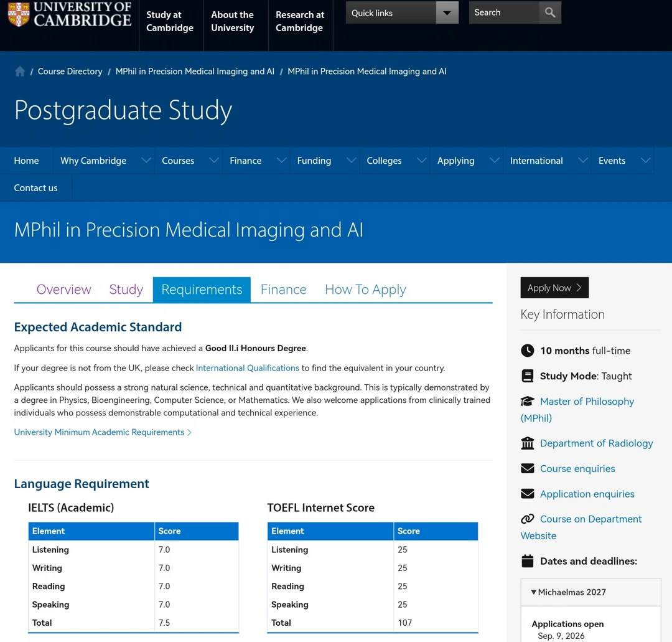Click the Apply Now button

(554, 288)
